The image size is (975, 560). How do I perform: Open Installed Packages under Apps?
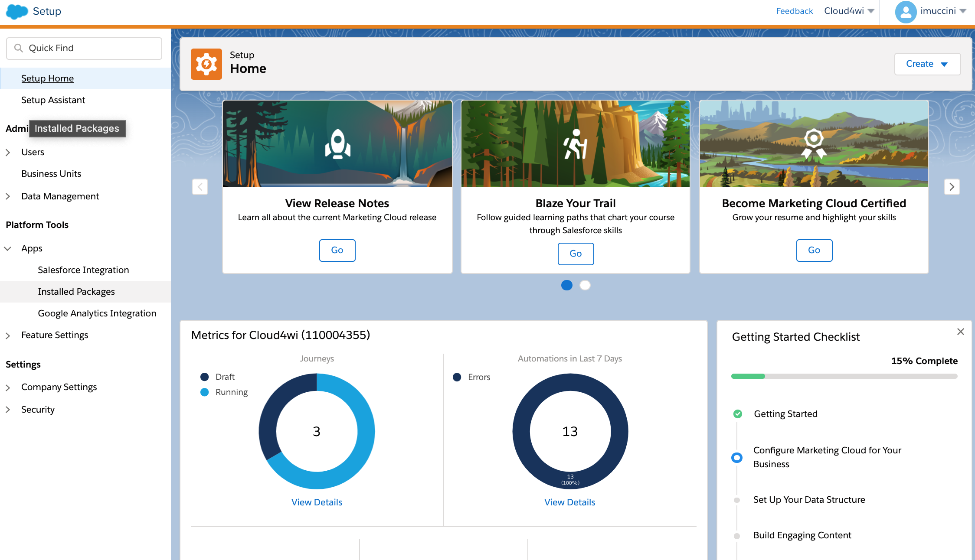click(85, 292)
